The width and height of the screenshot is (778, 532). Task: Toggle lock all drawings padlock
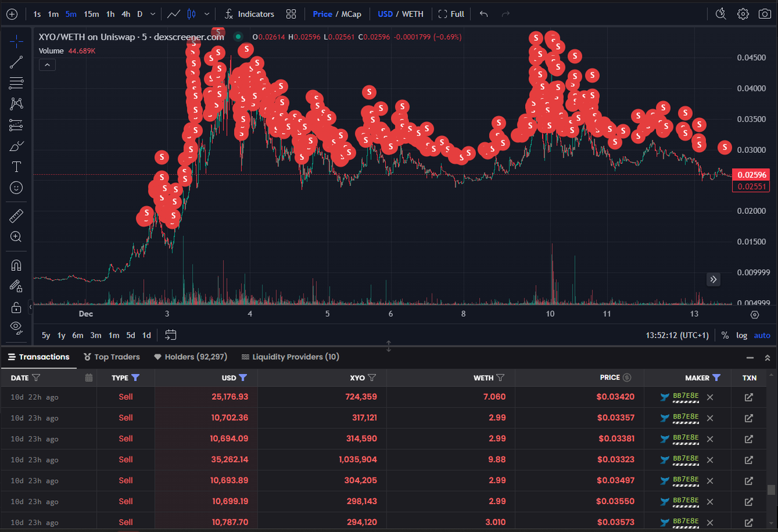pyautogui.click(x=17, y=306)
